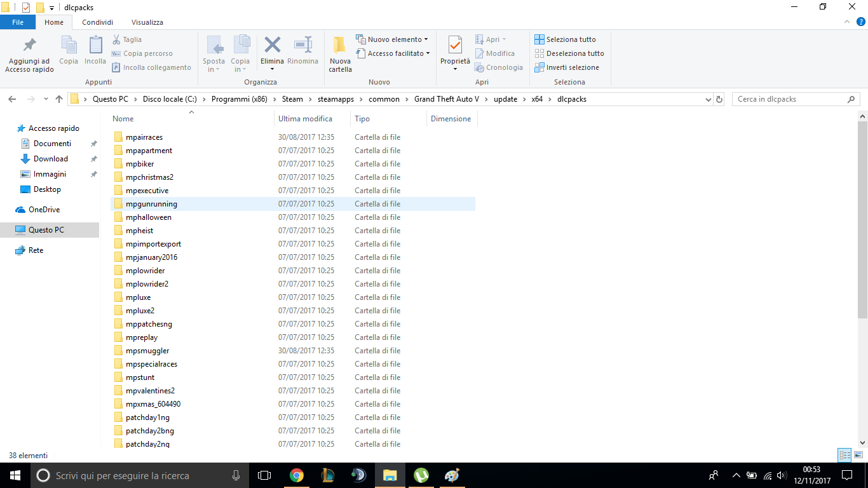Click the back navigation arrow
This screenshot has width=868, height=488.
coord(11,99)
